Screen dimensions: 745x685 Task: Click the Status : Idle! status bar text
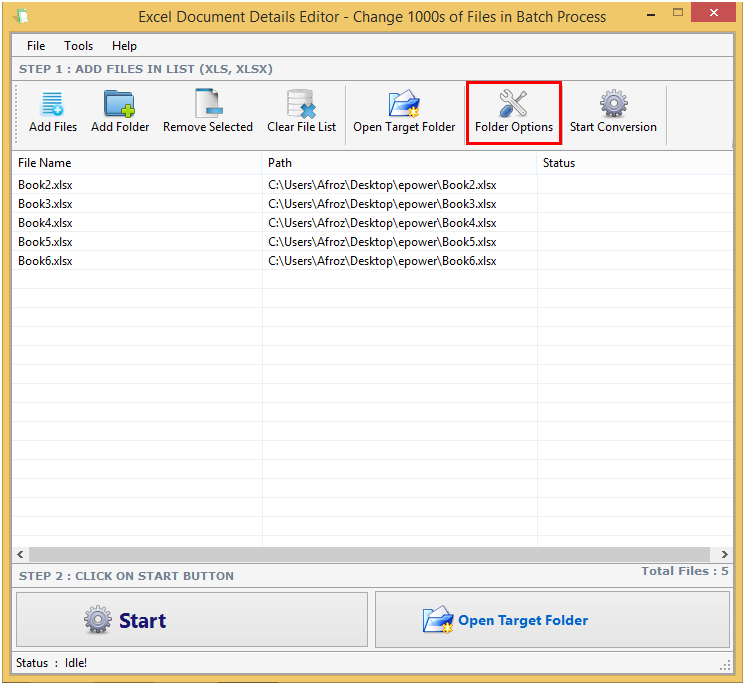click(x=51, y=663)
